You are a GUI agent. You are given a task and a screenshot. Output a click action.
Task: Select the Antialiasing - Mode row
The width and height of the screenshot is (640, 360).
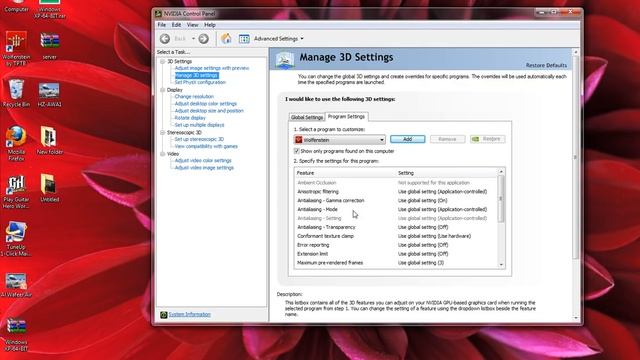[396, 209]
